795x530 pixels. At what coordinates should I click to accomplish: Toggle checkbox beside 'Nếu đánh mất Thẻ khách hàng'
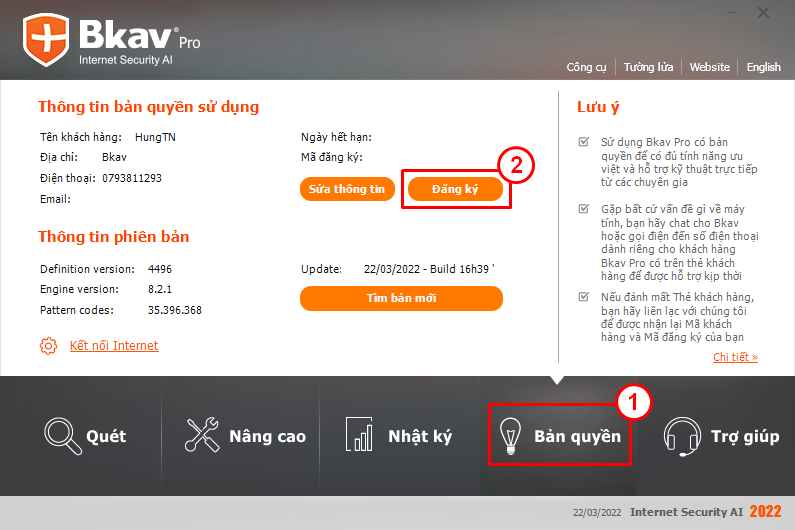click(x=584, y=297)
